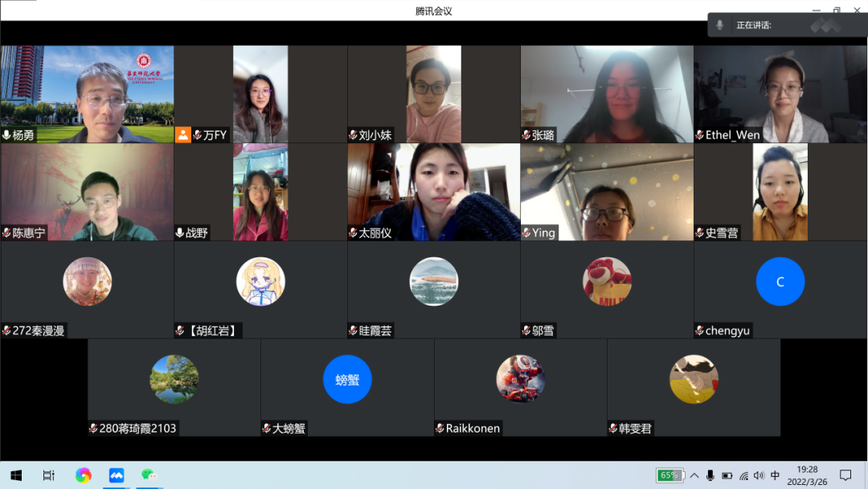The image size is (868, 489).
Task: Click the Windows Start button
Action: click(x=15, y=475)
